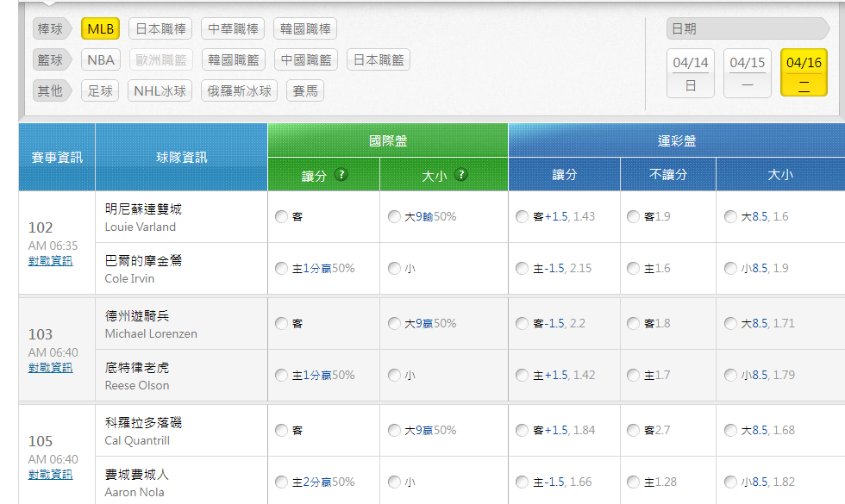Select 客 讓分 radio for 明尼蘇達雙城
Image resolution: width=845 pixels, height=504 pixels.
(281, 216)
